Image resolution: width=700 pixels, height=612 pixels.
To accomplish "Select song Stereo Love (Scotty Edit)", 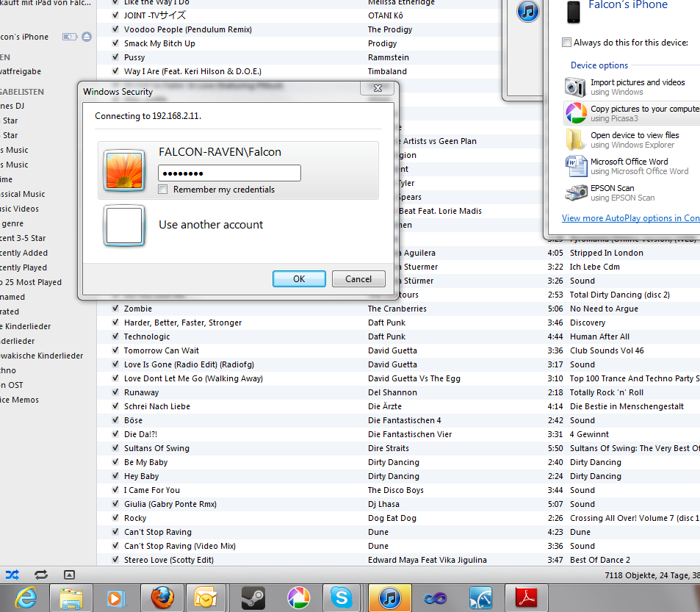I will pos(169,560).
